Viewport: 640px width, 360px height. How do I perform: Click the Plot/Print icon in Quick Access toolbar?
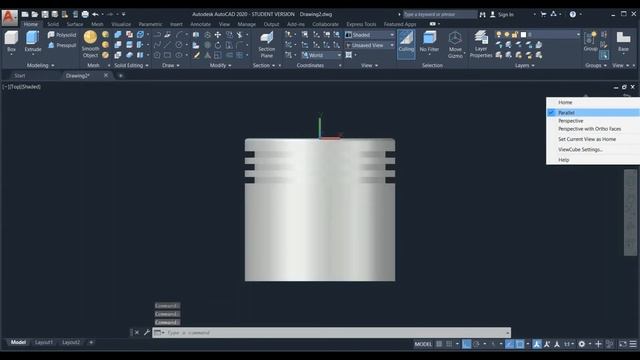tap(85, 14)
